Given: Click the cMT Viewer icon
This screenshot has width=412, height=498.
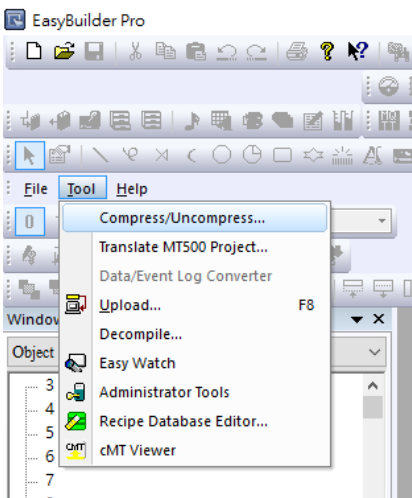Looking at the screenshot, I should coord(76,450).
